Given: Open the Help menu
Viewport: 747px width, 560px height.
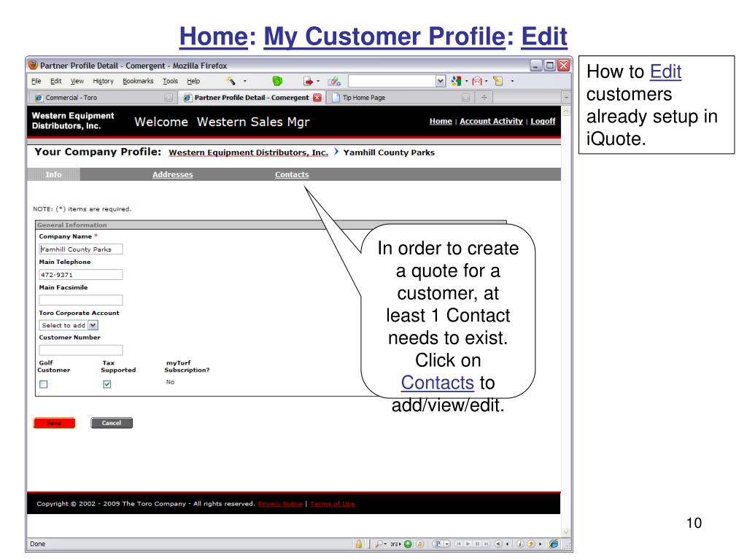Looking at the screenshot, I should (x=193, y=82).
